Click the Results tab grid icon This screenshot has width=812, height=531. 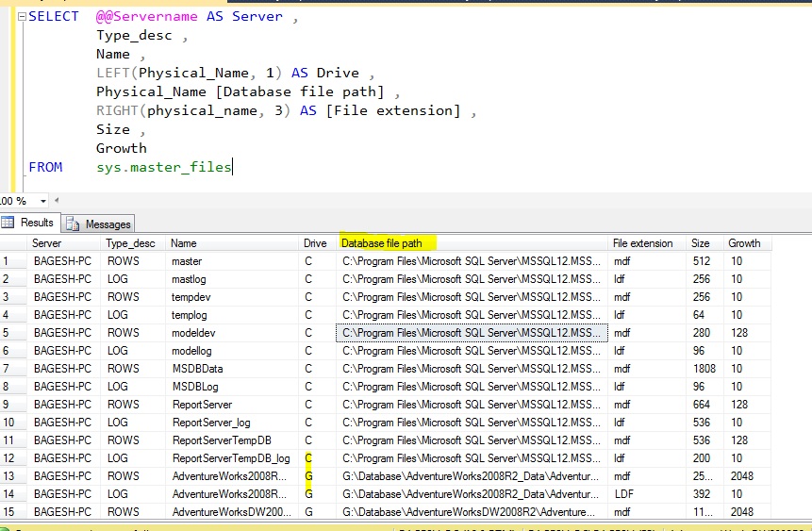pos(8,223)
